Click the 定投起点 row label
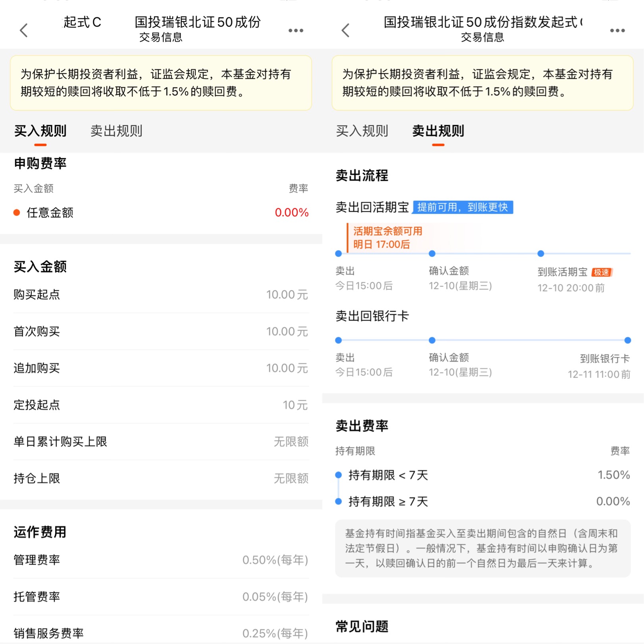Image resolution: width=644 pixels, height=644 pixels. coord(37,405)
